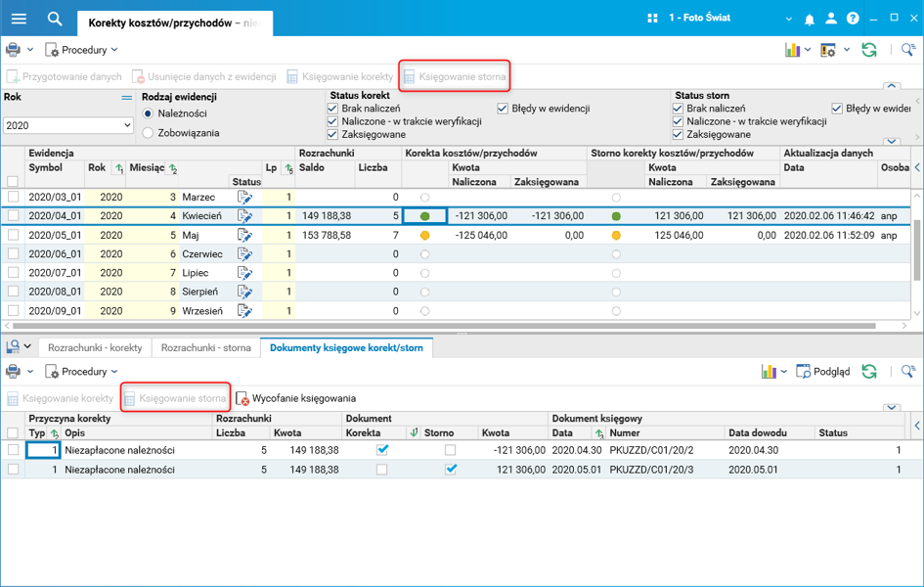Click the printer icon in top toolbar
Image resolution: width=924 pixels, height=587 pixels.
13,50
